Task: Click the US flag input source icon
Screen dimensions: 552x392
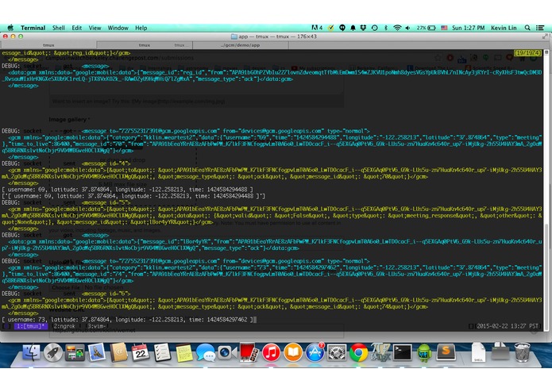Action: pyautogui.click(x=444, y=28)
